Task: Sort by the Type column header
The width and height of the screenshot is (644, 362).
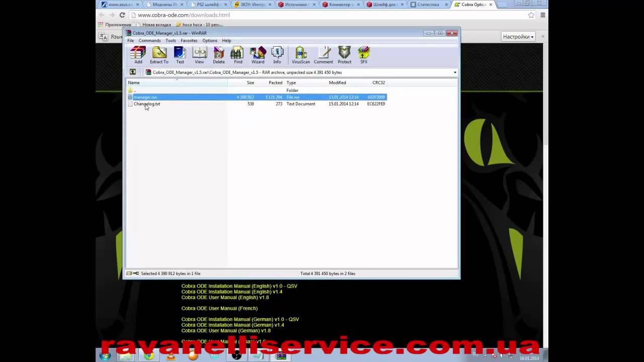Action: [305, 82]
